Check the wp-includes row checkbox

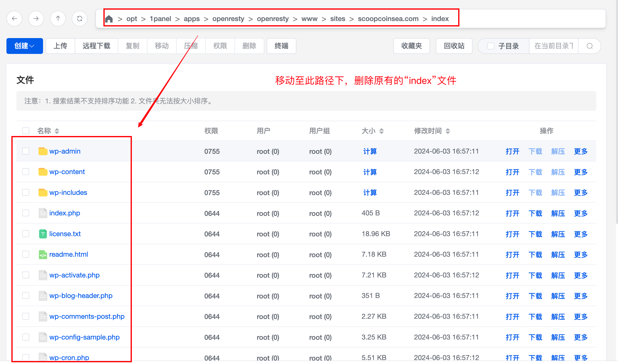[26, 192]
